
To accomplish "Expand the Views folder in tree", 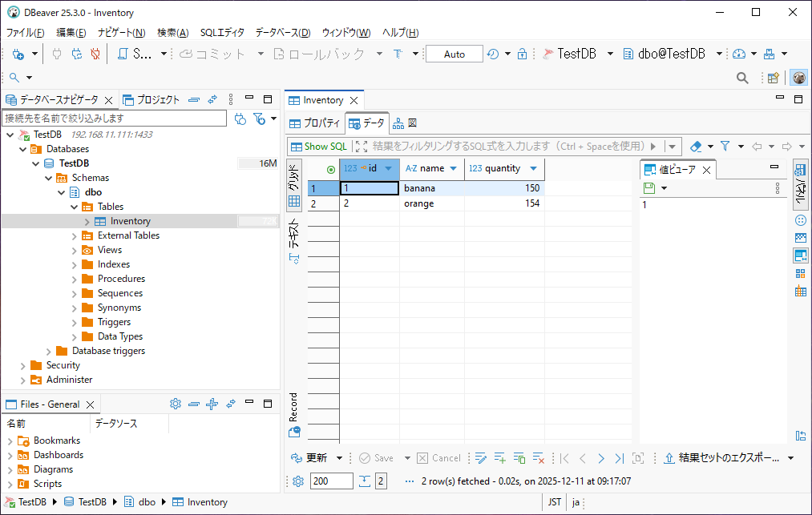I will click(75, 250).
